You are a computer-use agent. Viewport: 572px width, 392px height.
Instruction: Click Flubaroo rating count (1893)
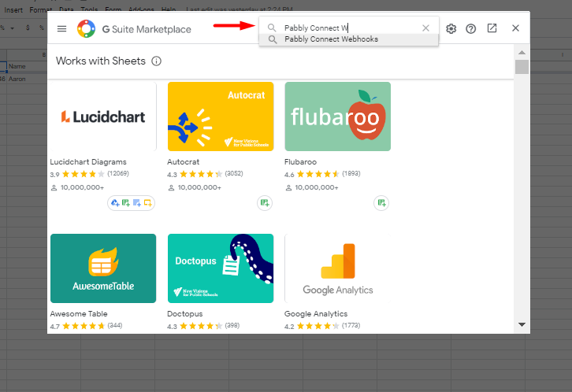pyautogui.click(x=351, y=173)
